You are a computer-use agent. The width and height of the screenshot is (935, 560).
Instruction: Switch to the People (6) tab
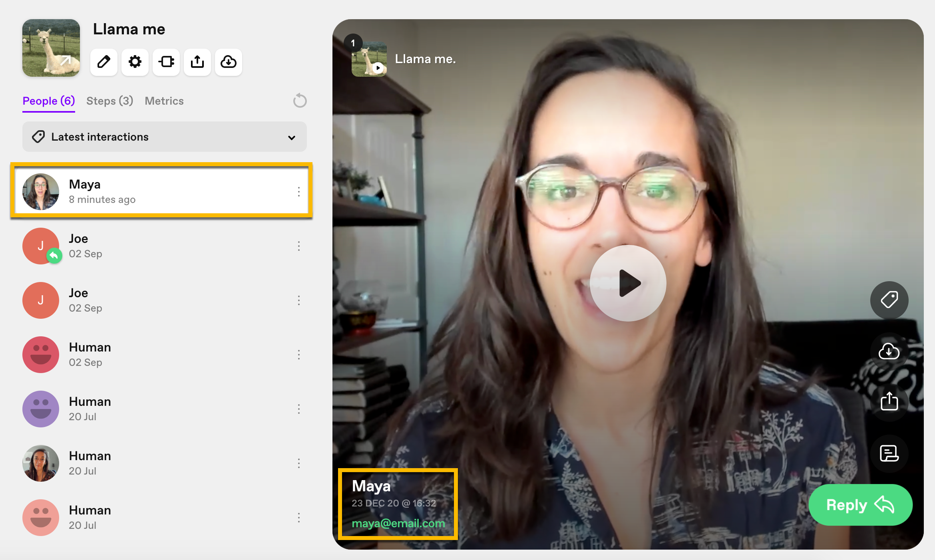[x=49, y=101]
